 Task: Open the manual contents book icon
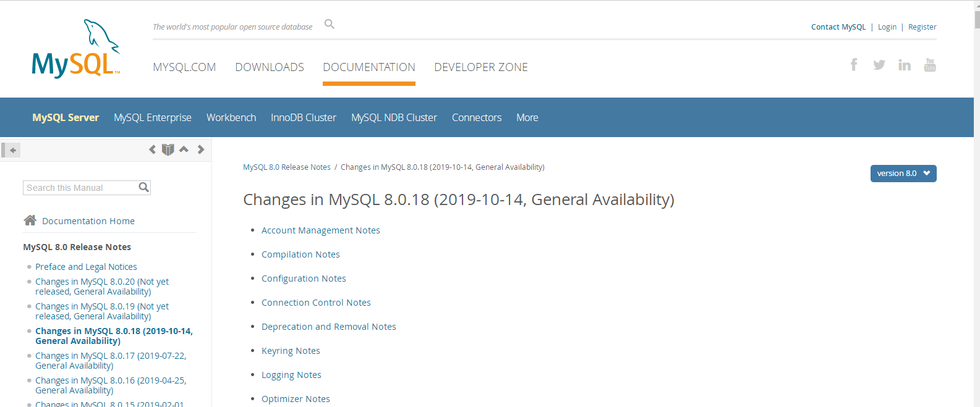tap(168, 149)
